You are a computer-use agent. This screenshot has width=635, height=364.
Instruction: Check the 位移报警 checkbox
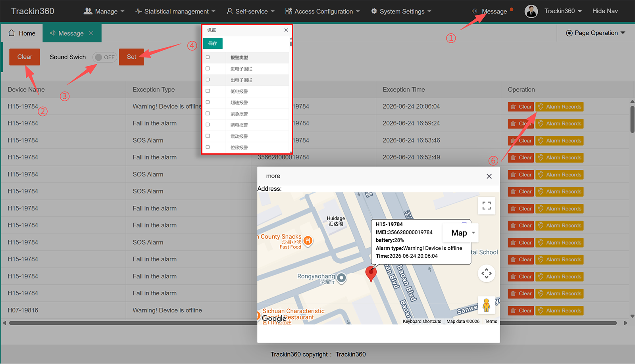tap(208, 147)
